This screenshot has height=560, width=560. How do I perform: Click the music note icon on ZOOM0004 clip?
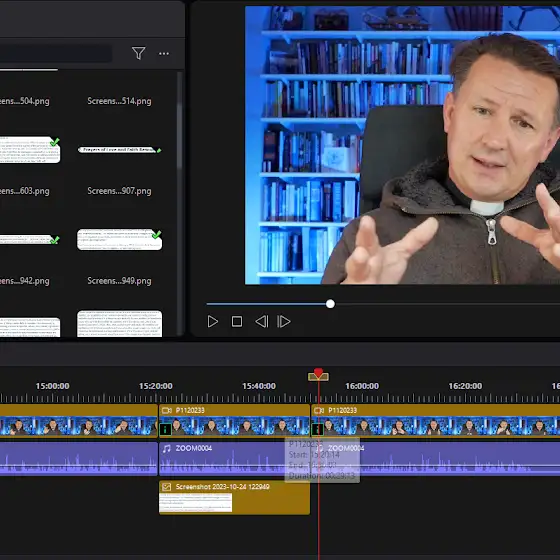point(166,448)
